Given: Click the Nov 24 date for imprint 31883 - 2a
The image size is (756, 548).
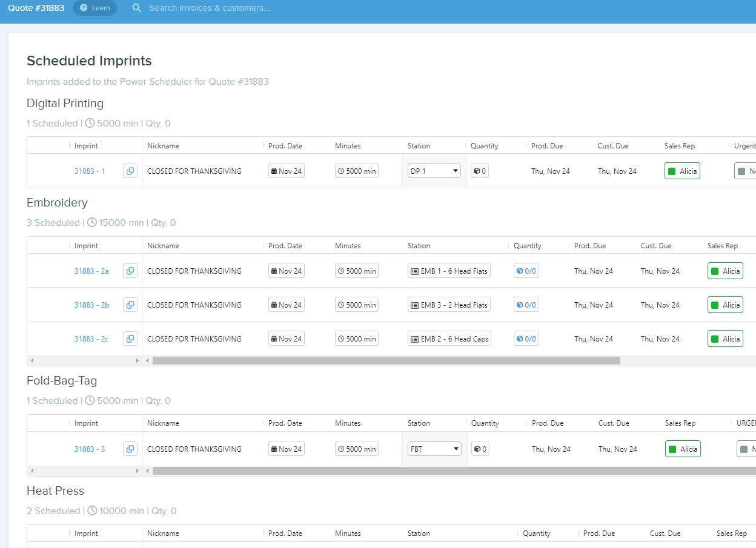Looking at the screenshot, I should click(287, 271).
